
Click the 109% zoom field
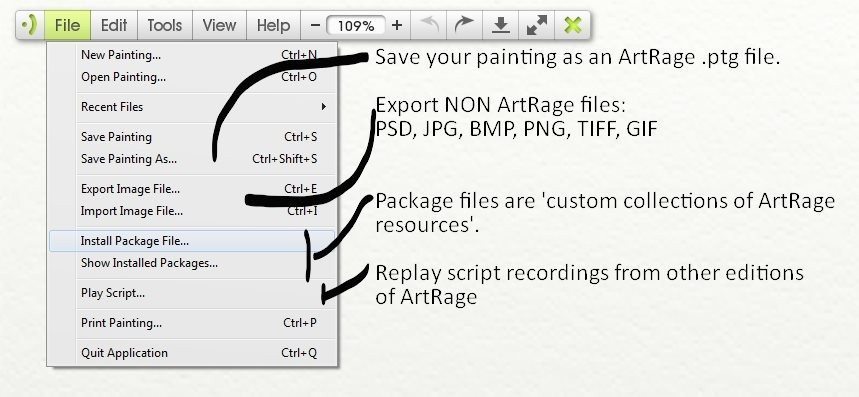(356, 25)
